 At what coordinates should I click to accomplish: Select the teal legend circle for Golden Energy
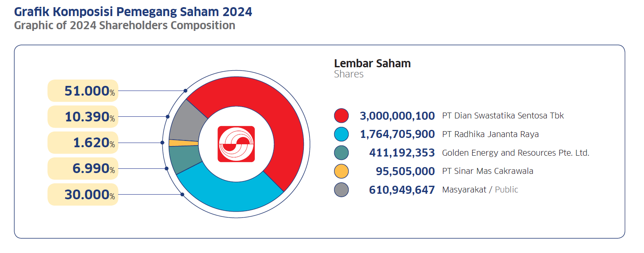point(341,153)
